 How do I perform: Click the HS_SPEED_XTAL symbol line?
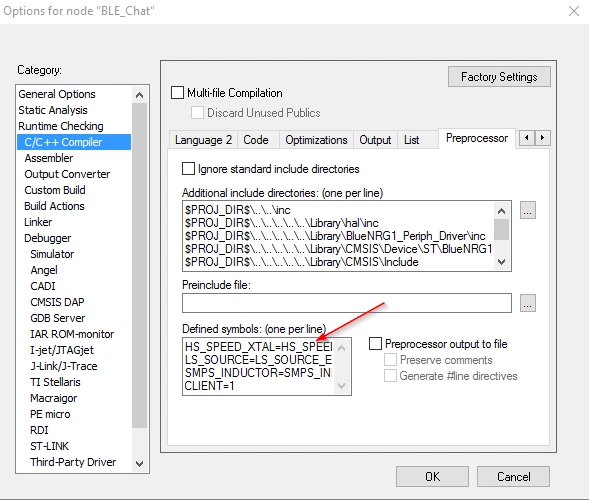(x=258, y=347)
